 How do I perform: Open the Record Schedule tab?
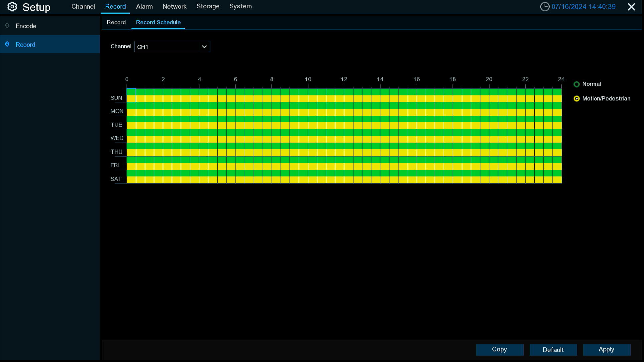tap(158, 22)
